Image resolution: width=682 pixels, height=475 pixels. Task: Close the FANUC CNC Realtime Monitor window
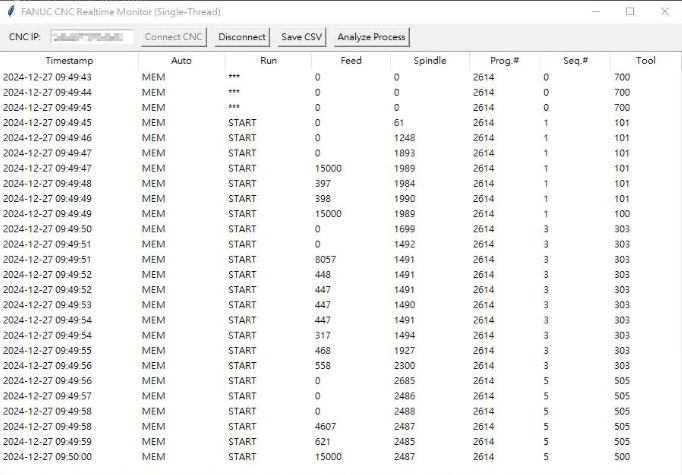[x=664, y=11]
